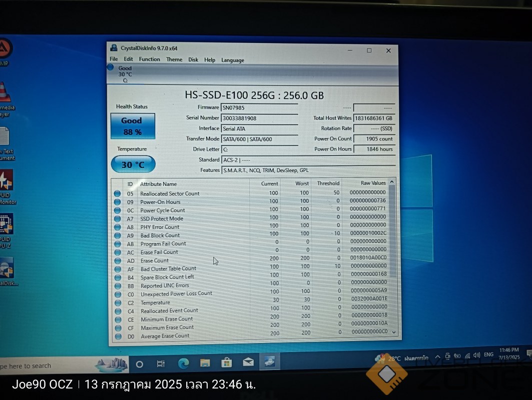Screen dimensions: 532x400
Task: Open the Edit menu
Action: [x=128, y=59]
